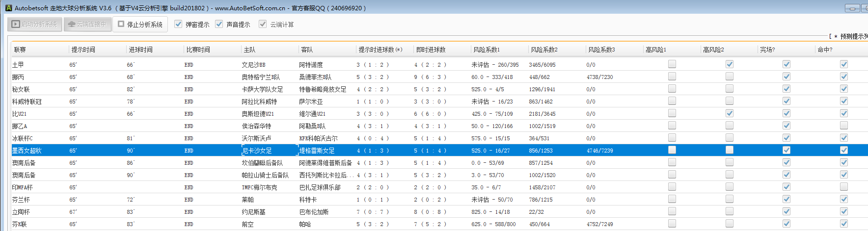Toggle the 云端计算 checkbox
This screenshot has height=231, width=868.
[x=263, y=24]
